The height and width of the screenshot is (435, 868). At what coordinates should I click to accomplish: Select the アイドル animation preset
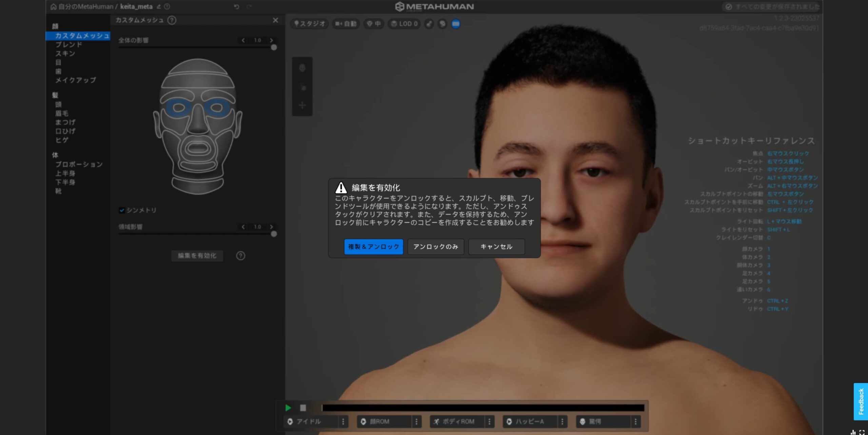[311, 421]
